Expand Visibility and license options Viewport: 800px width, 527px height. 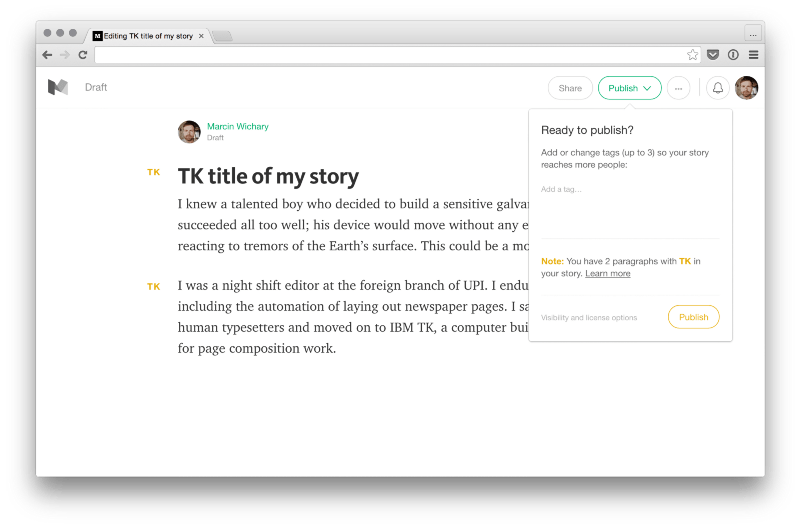[589, 318]
